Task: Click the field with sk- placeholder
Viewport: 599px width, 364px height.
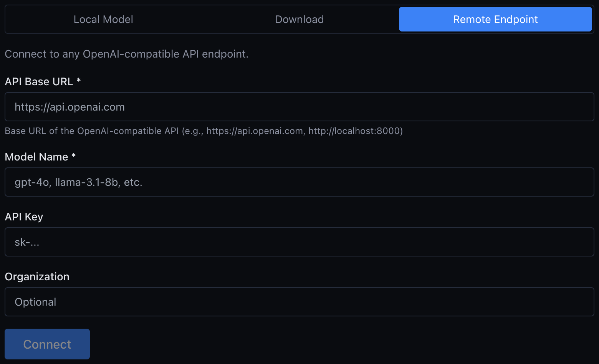Action: 26,242
